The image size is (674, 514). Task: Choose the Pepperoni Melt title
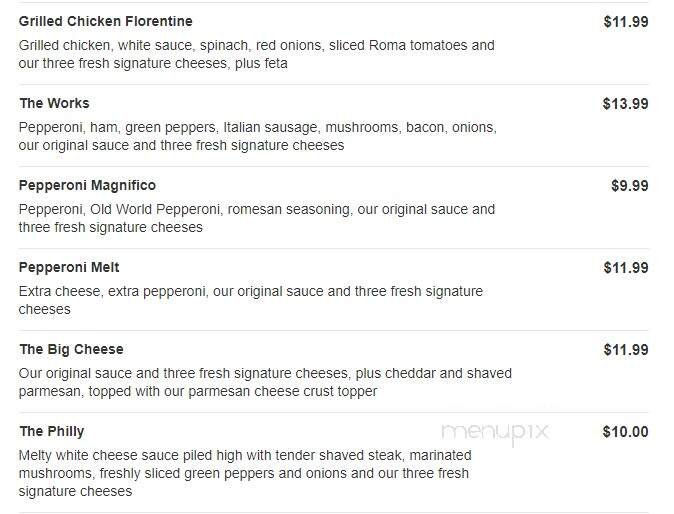point(69,267)
